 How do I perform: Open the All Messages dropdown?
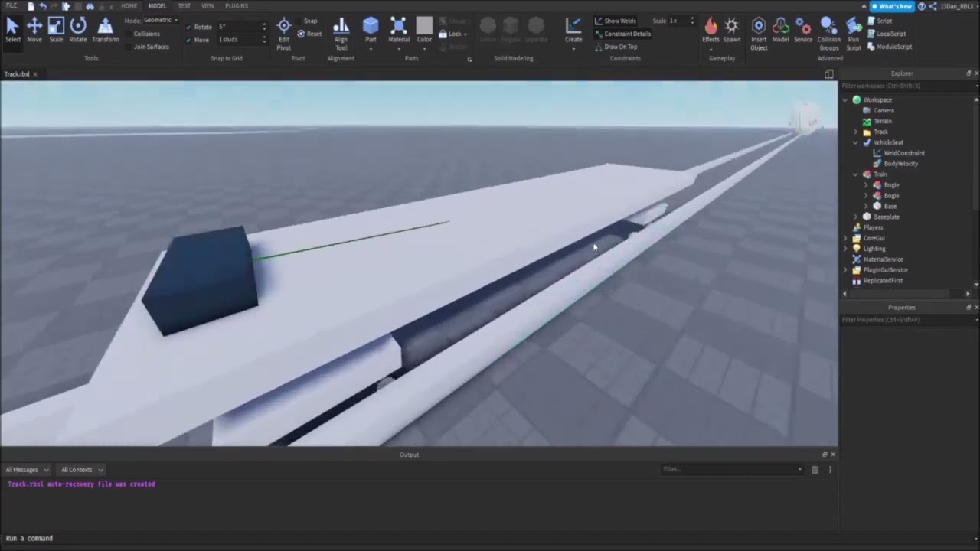tap(26, 470)
